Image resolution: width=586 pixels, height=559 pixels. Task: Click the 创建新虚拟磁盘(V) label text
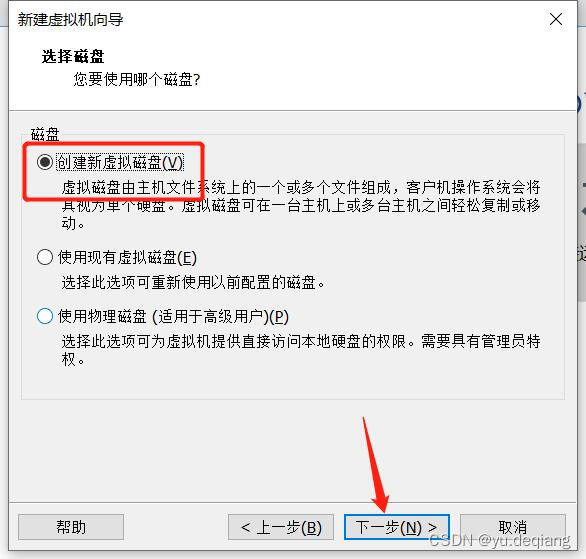pyautogui.click(x=120, y=162)
